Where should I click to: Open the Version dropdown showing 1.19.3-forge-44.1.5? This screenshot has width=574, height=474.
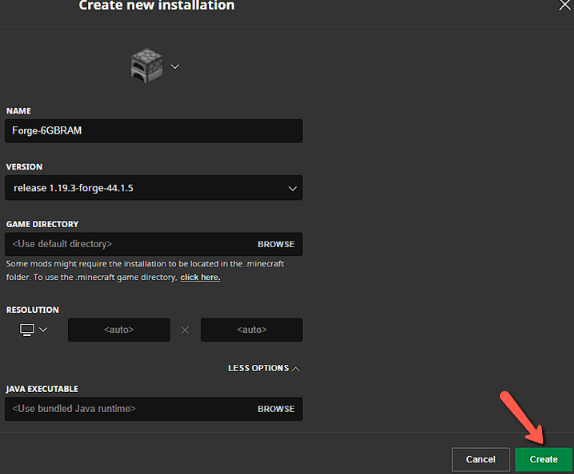point(154,188)
